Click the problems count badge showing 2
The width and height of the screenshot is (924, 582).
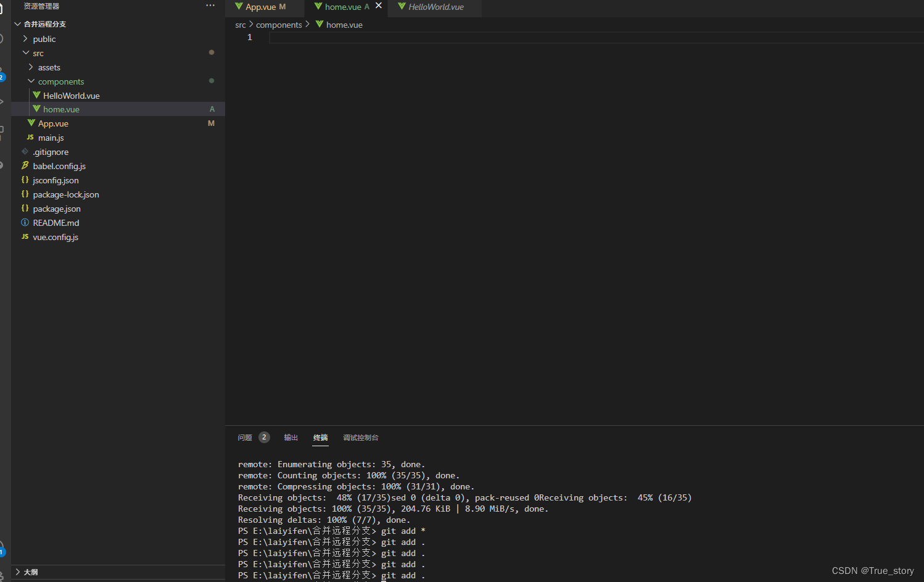pos(264,437)
